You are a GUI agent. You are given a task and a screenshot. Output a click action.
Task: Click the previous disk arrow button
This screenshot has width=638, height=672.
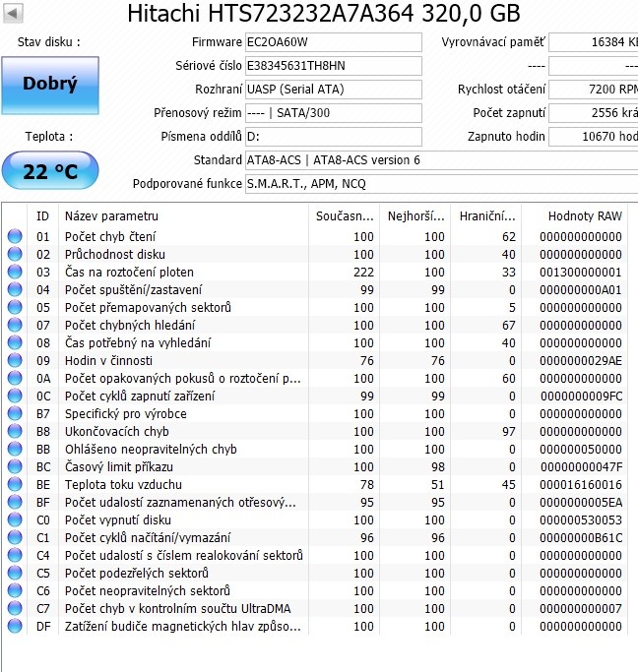15,13
